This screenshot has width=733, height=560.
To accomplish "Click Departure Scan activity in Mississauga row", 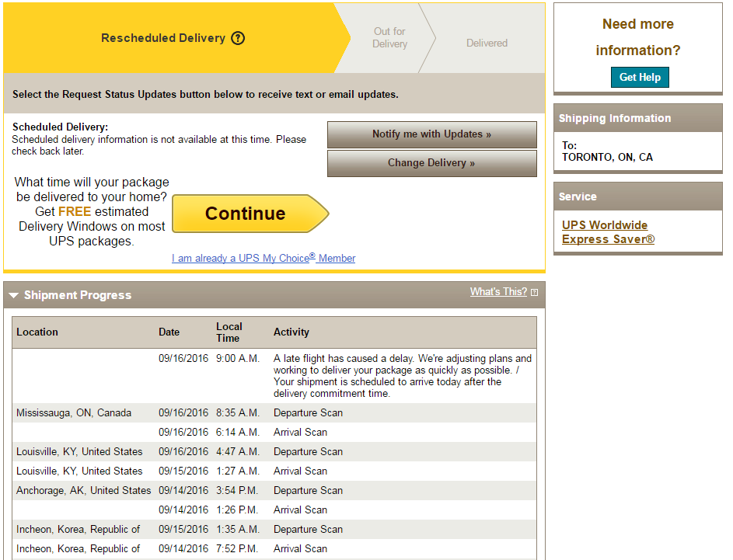I will tap(308, 413).
